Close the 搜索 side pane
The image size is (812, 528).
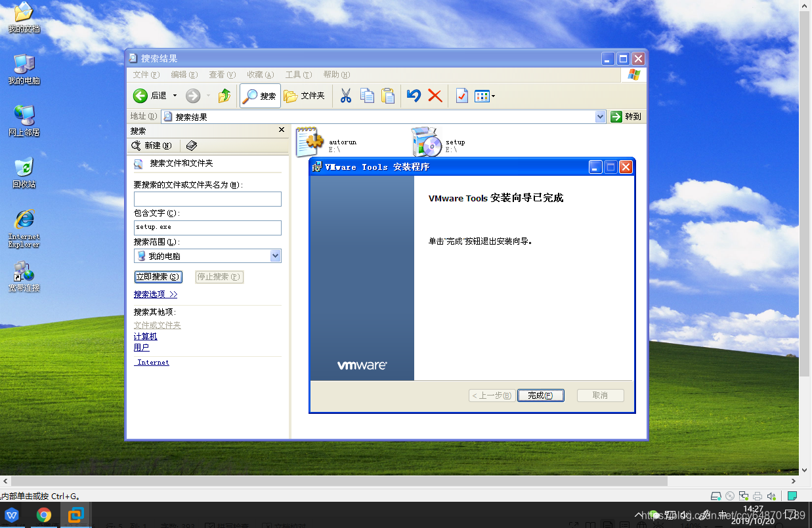pyautogui.click(x=282, y=130)
